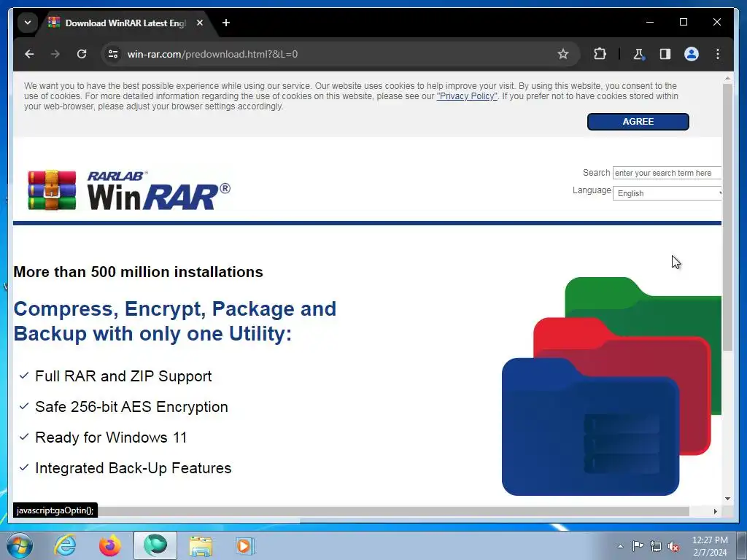Click 'Safe 256-bit AES Encryption' text
This screenshot has width=747, height=560.
[131, 407]
